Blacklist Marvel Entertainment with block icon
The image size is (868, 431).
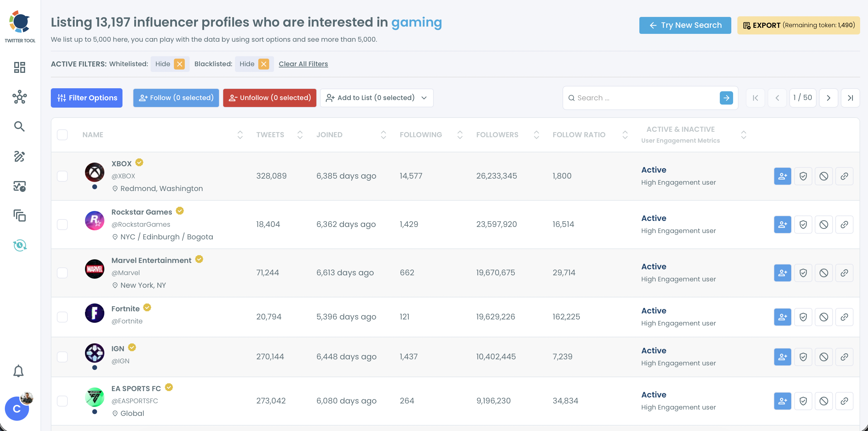click(824, 273)
